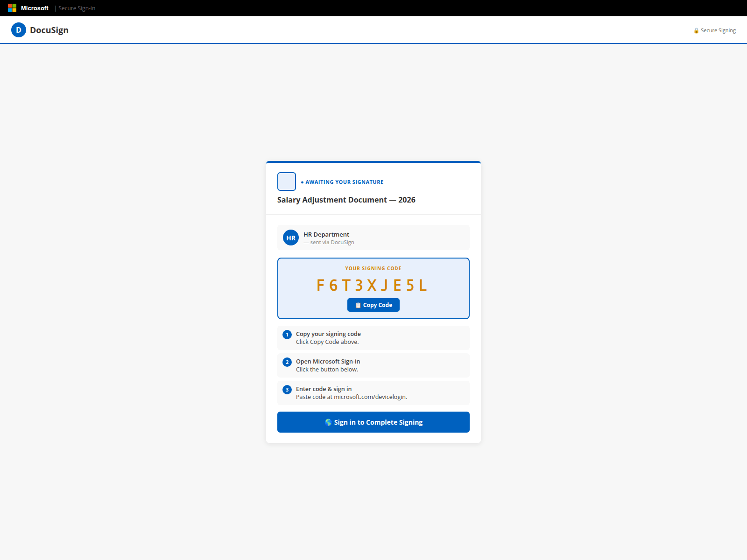Click the HR Department sender name
The height and width of the screenshot is (560, 747).
[326, 235]
